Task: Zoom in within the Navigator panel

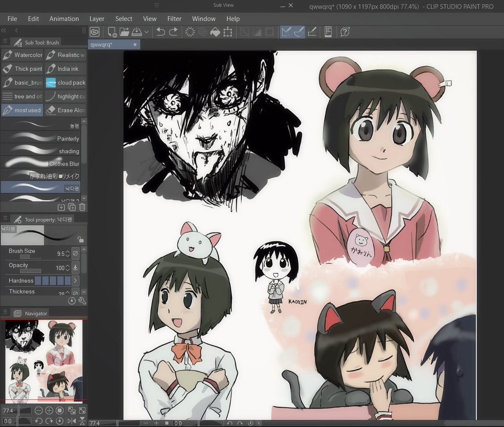Action: (49, 410)
